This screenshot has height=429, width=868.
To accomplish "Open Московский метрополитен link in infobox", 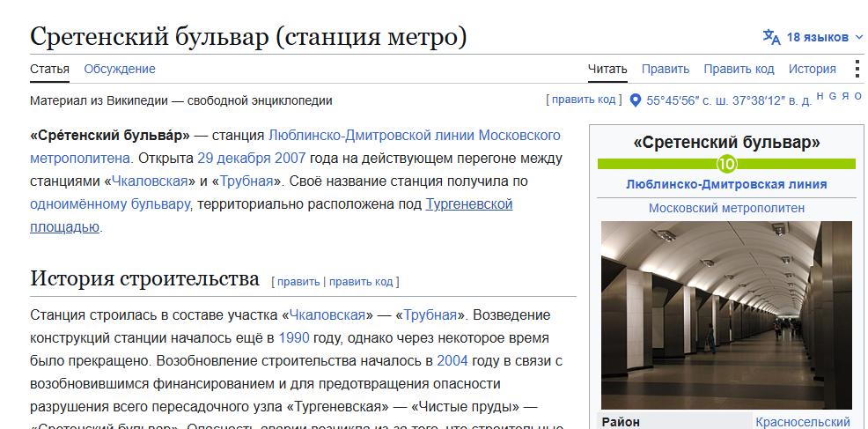I will click(726, 209).
